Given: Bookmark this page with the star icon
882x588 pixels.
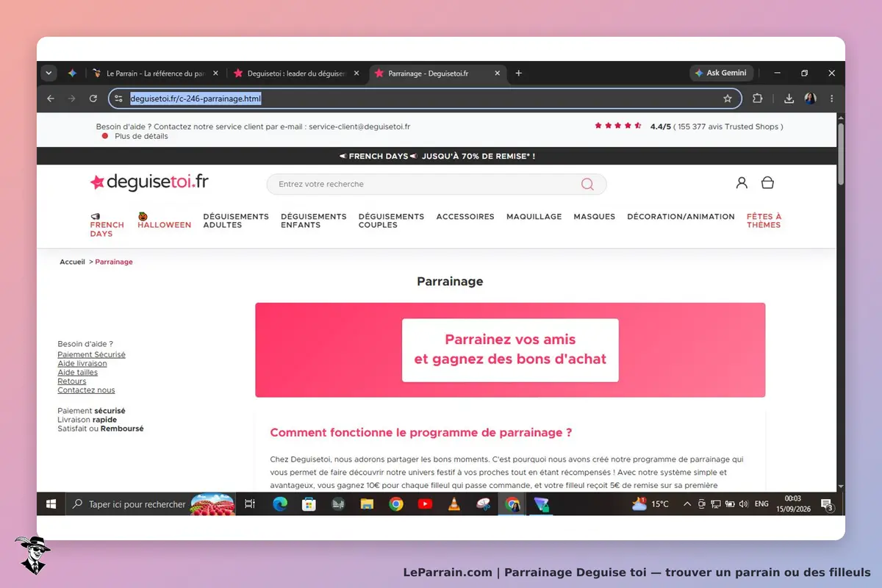Looking at the screenshot, I should tap(728, 98).
